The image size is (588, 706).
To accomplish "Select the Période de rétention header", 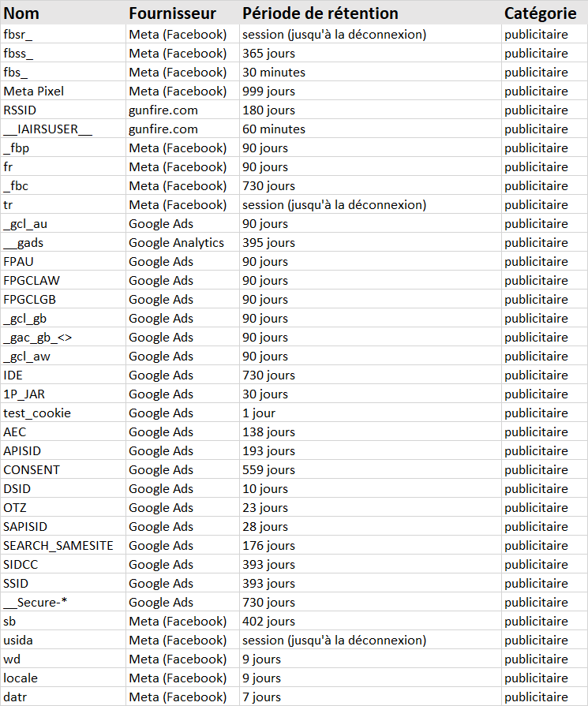I will click(x=320, y=13).
